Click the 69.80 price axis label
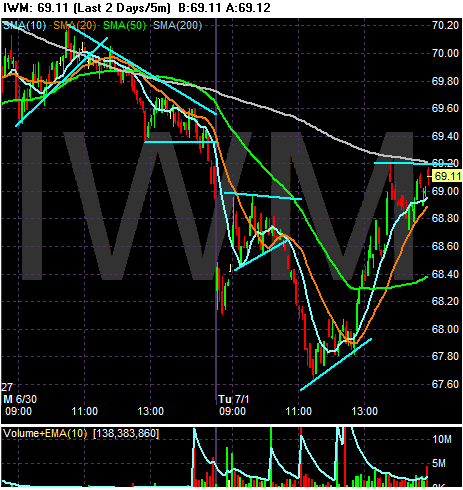This screenshot has height=490, width=463. pyautogui.click(x=446, y=81)
